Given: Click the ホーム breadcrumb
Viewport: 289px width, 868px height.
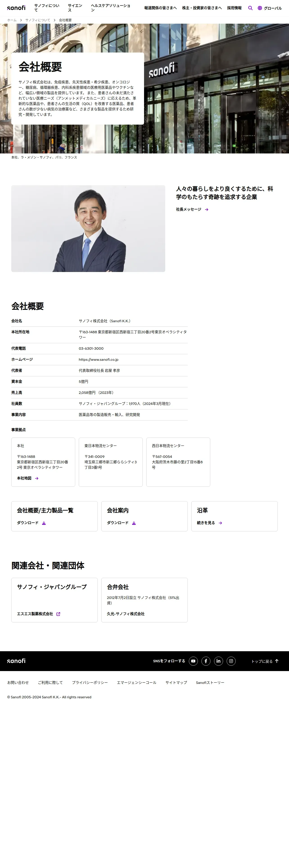Looking at the screenshot, I should (x=12, y=20).
